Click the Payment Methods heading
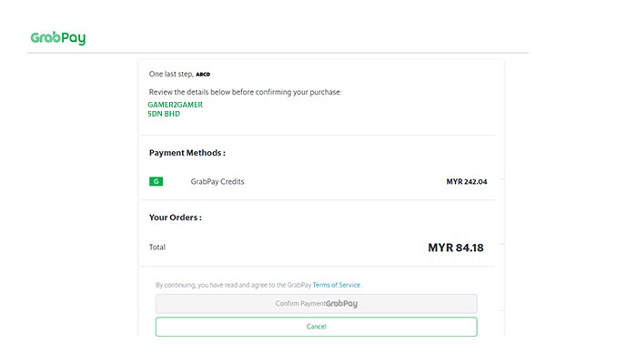Screen dimensions: 637x364 (187, 153)
